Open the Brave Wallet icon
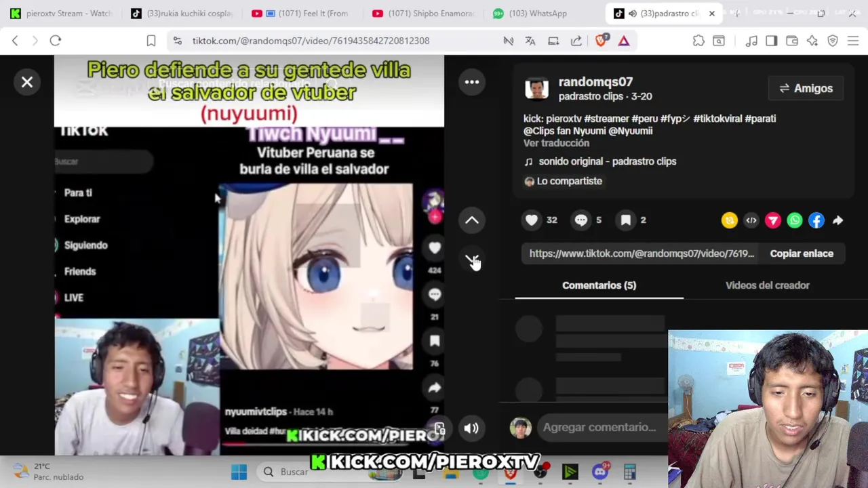This screenshot has width=868, height=488. click(792, 41)
